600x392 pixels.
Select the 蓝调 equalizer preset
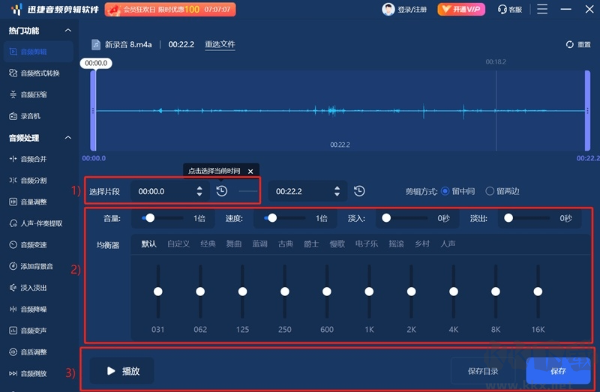(x=260, y=244)
